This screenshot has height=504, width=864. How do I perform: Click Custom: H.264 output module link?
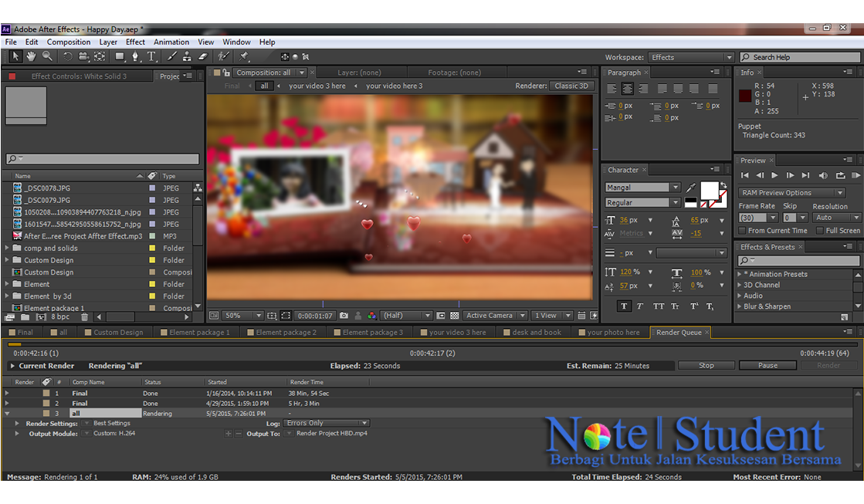point(114,434)
